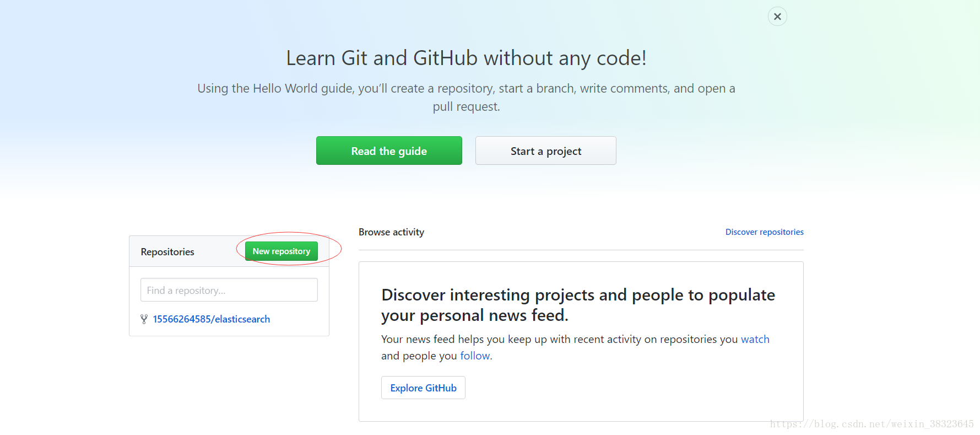The width and height of the screenshot is (980, 435).
Task: Open the 15566264585/elasticsearch repository link
Action: tap(212, 319)
